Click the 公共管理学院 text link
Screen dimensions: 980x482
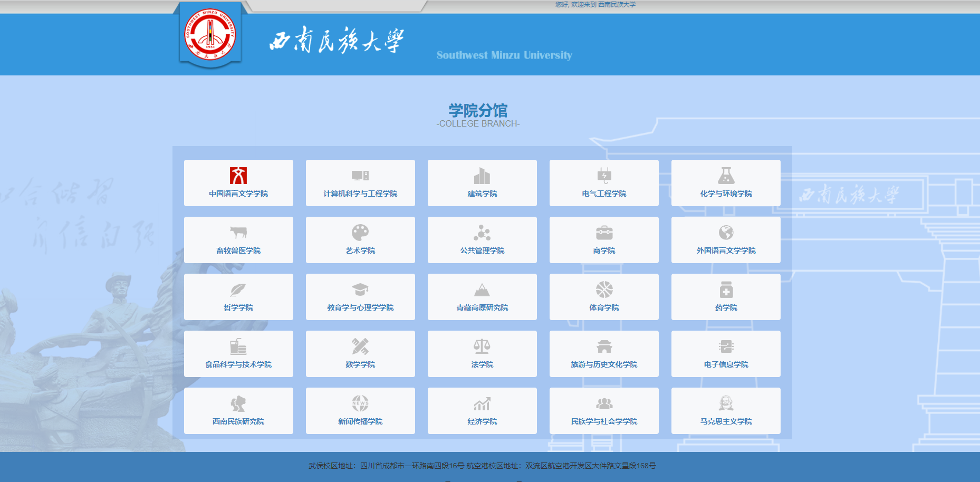click(x=482, y=250)
